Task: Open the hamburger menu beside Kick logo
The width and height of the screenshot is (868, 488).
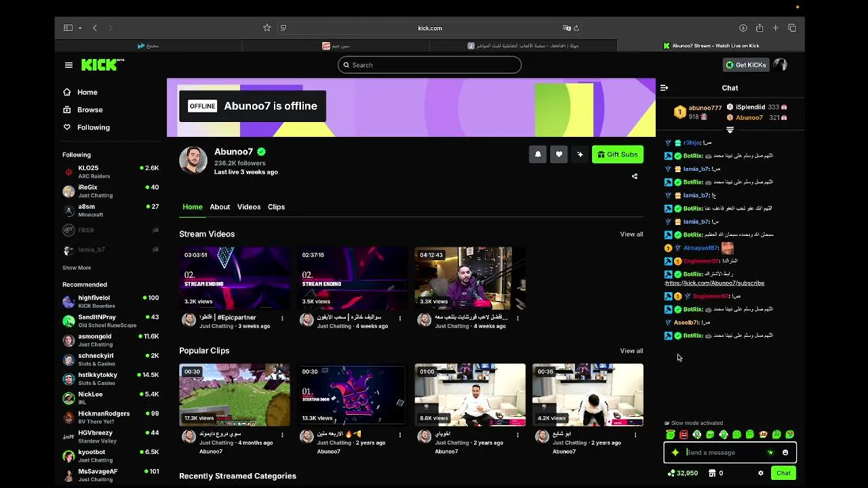Action: (68, 65)
